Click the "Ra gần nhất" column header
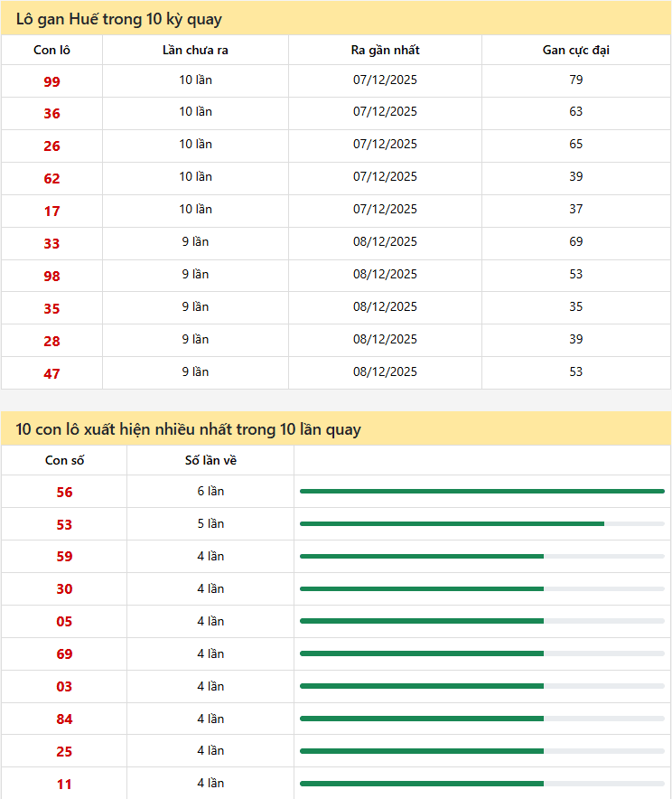The height and width of the screenshot is (799, 672). (385, 50)
